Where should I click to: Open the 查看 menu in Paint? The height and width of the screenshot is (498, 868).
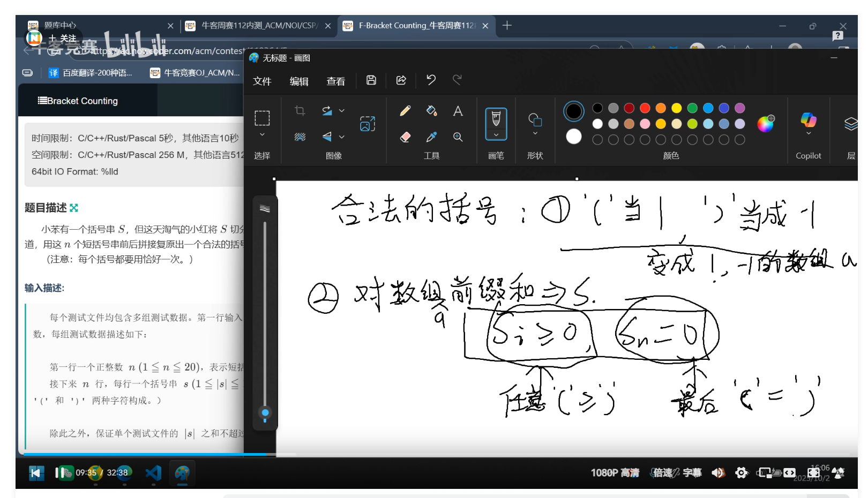[x=336, y=81]
